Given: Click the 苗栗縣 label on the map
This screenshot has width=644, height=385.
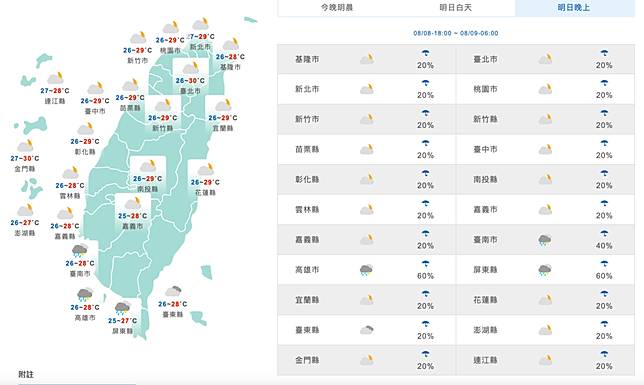Looking at the screenshot, I should pos(130,108).
